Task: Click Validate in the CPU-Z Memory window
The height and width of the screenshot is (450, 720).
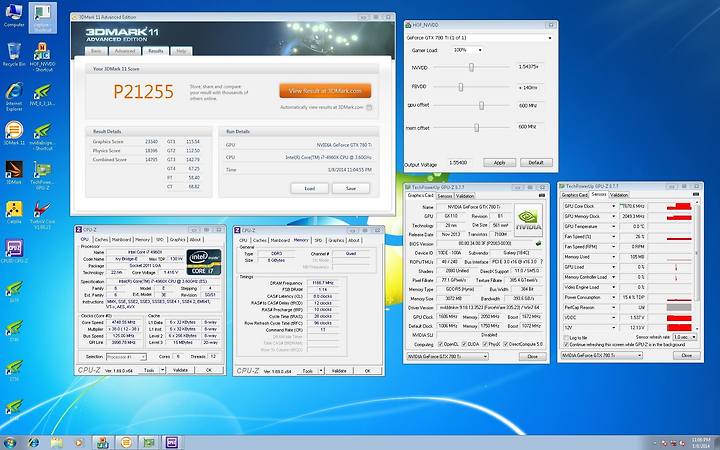Action: [x=339, y=371]
